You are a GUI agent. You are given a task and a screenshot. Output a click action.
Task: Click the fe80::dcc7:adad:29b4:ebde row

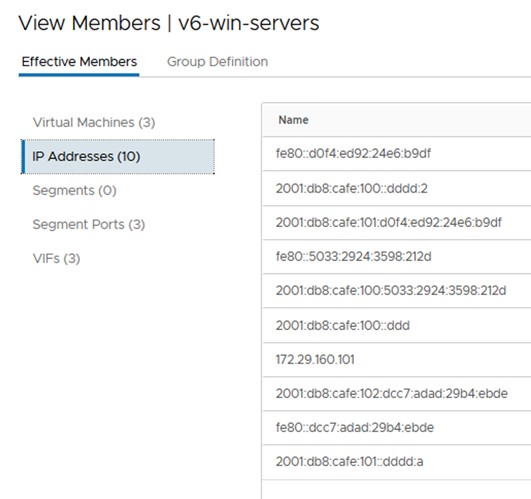click(397, 428)
